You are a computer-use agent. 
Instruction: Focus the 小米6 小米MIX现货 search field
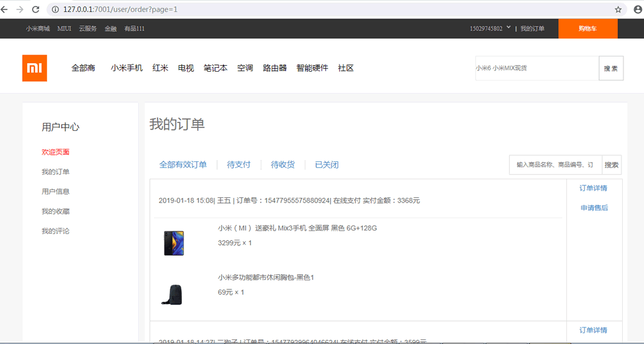[537, 68]
